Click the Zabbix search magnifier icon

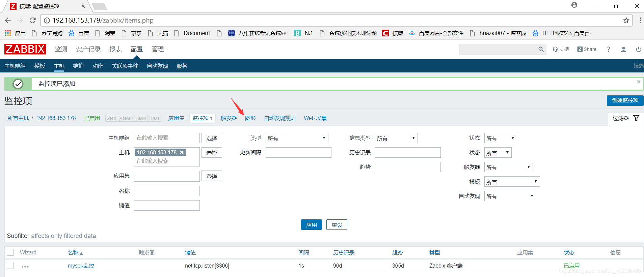(x=541, y=49)
